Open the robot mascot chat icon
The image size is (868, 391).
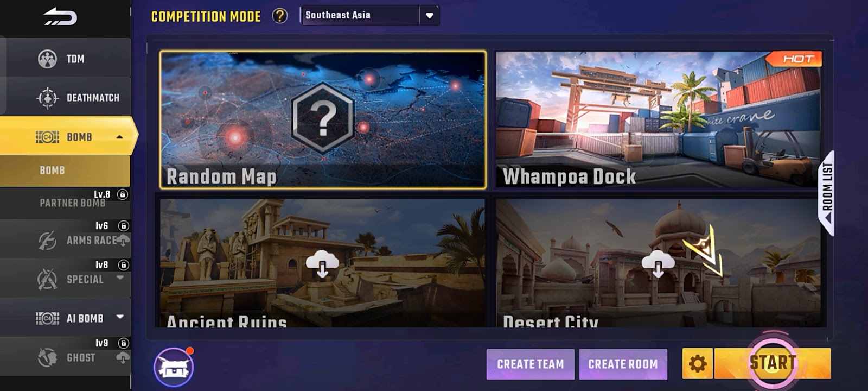174,367
